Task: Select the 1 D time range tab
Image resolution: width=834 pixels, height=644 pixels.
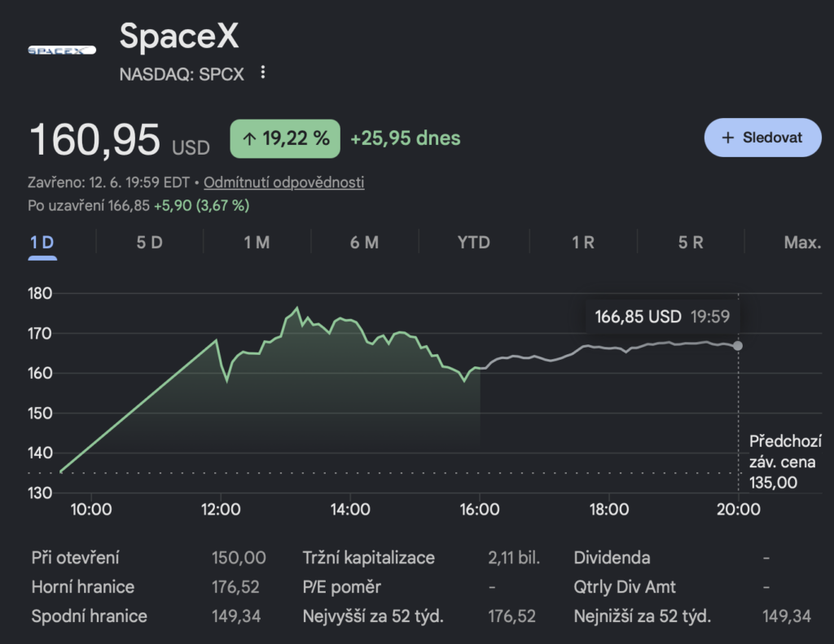Action: click(x=42, y=243)
